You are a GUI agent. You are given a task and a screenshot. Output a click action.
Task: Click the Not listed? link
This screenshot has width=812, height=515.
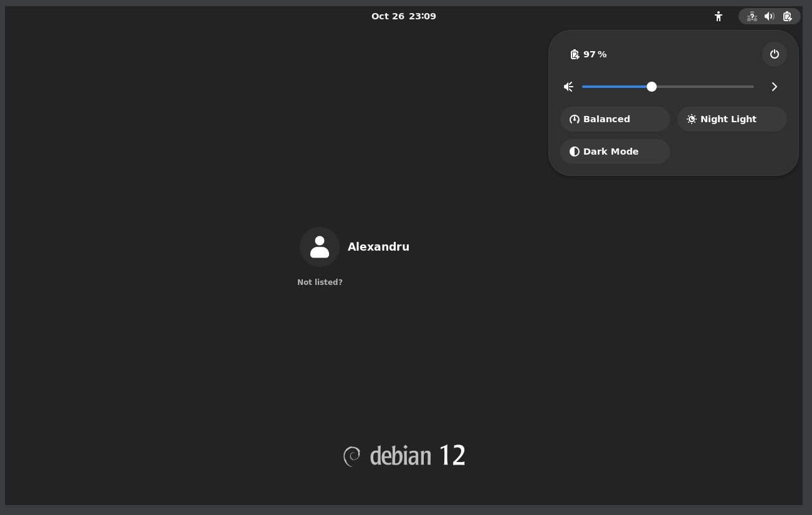[x=320, y=282]
